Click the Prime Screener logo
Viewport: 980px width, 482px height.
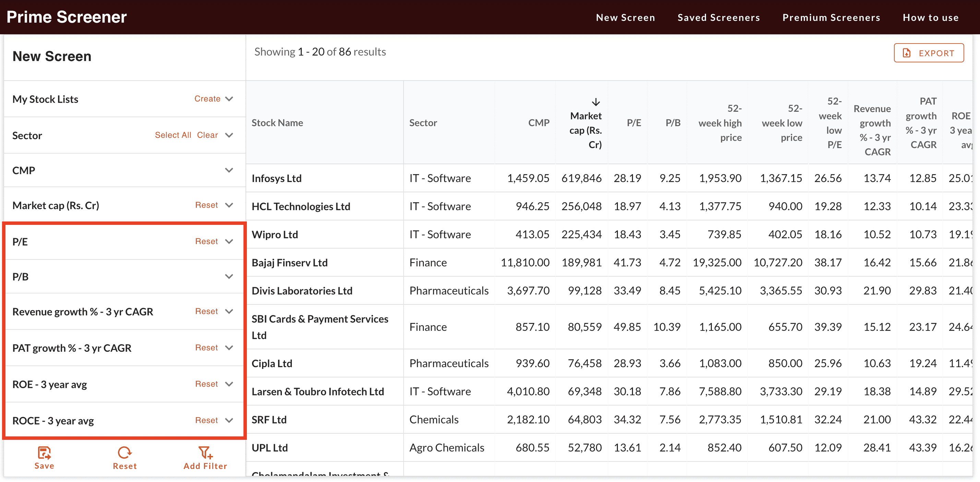click(x=67, y=17)
